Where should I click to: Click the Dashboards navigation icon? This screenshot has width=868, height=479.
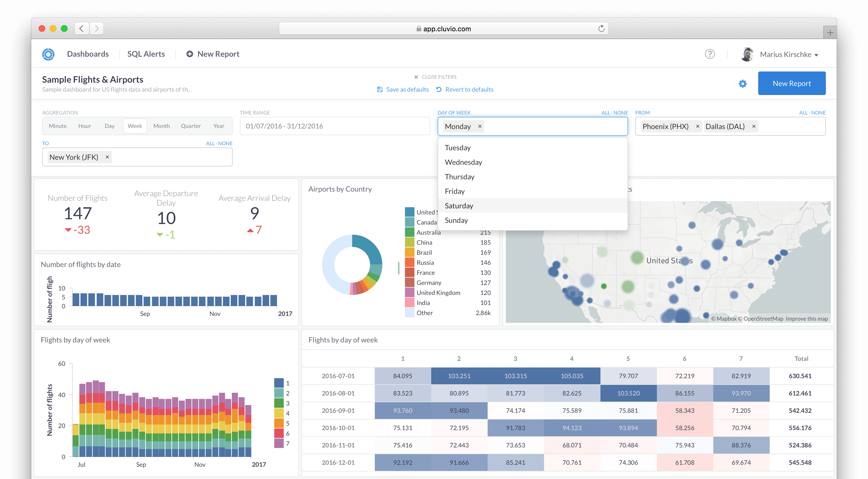pyautogui.click(x=87, y=53)
